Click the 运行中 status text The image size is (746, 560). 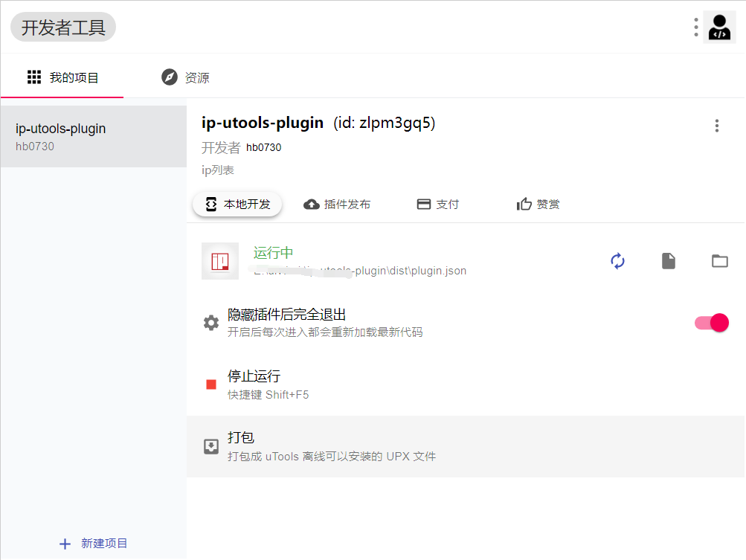click(x=273, y=253)
